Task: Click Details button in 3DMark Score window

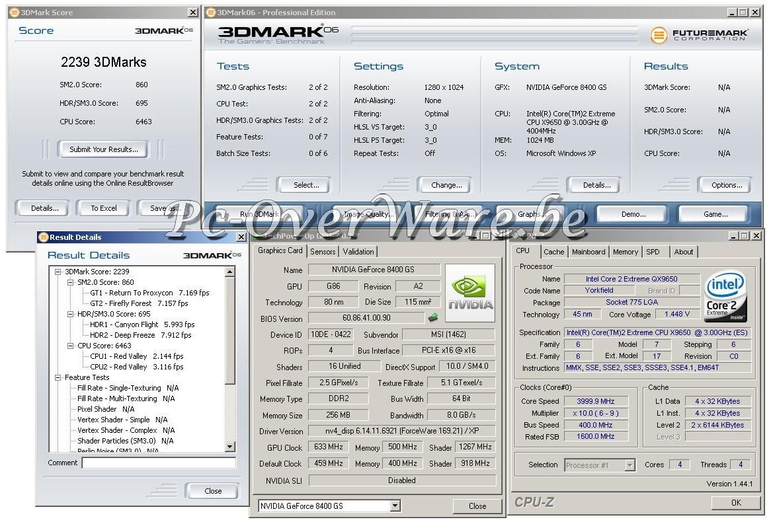Action: click(44, 208)
